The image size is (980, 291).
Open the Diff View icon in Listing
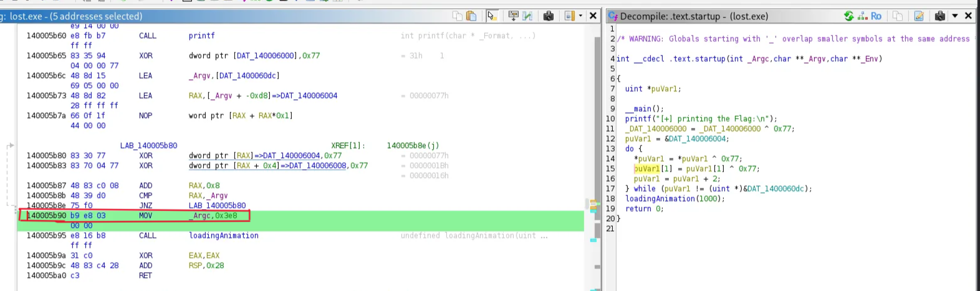click(527, 16)
